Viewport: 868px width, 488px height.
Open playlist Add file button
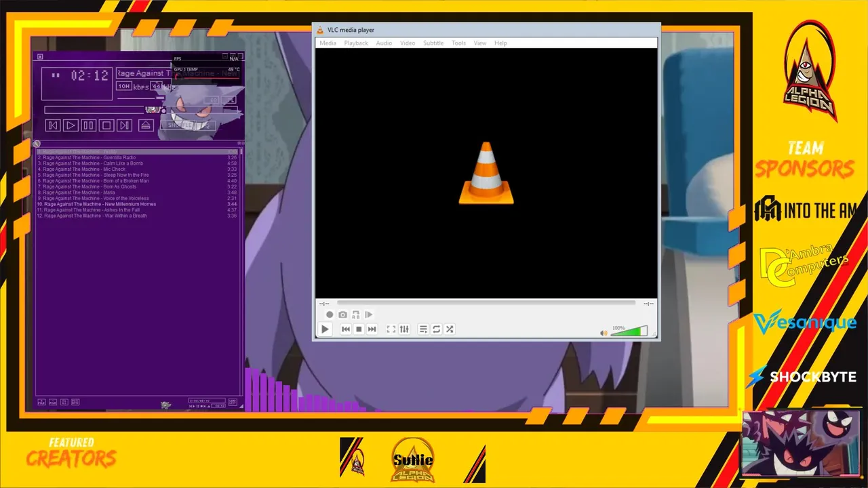pyautogui.click(x=41, y=402)
